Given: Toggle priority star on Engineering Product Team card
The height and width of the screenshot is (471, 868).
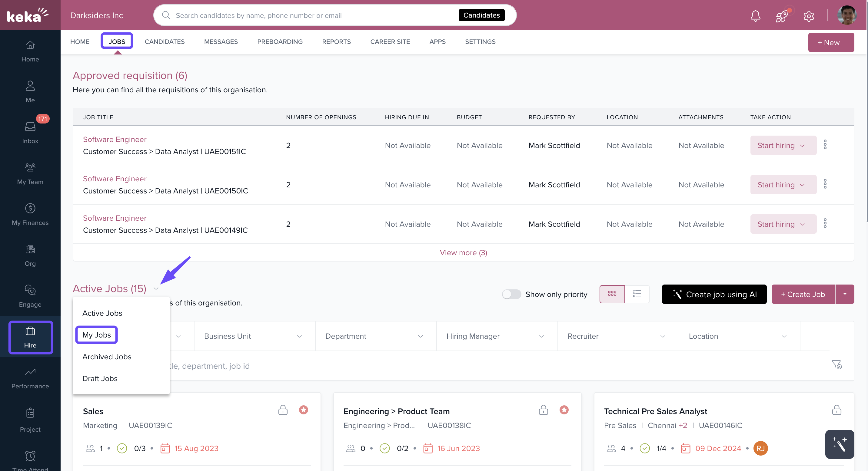Looking at the screenshot, I should click(564, 410).
